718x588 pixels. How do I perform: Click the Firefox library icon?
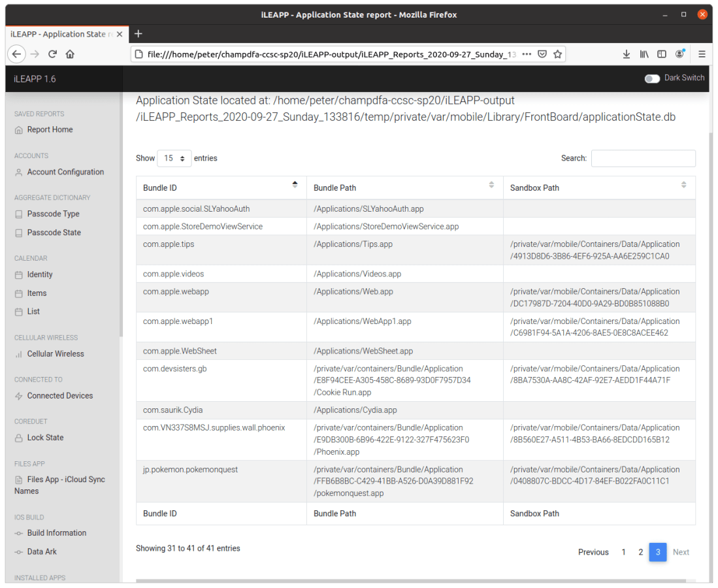pyautogui.click(x=644, y=54)
